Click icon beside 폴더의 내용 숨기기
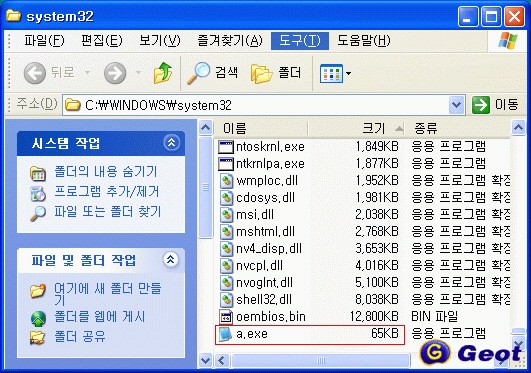Image resolution: width=531 pixels, height=373 pixels. coord(38,173)
